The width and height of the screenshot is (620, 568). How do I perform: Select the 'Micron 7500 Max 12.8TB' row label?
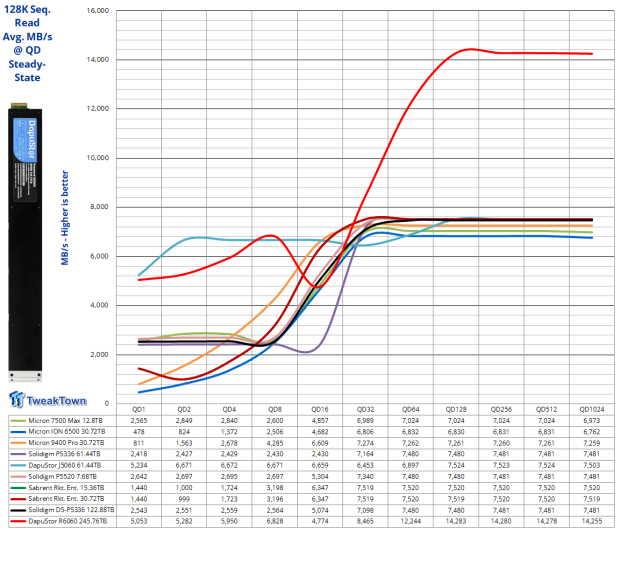[x=65, y=421]
